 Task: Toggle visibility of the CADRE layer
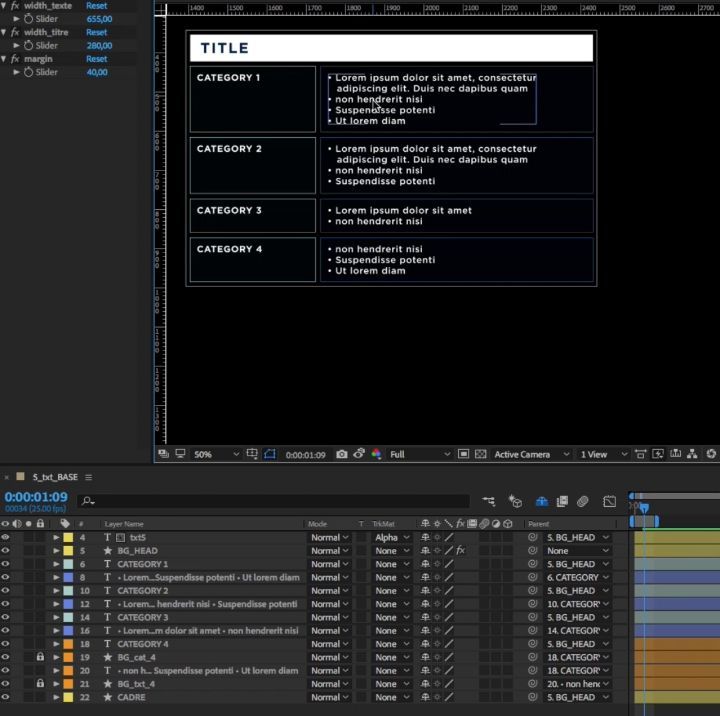(x=6, y=697)
